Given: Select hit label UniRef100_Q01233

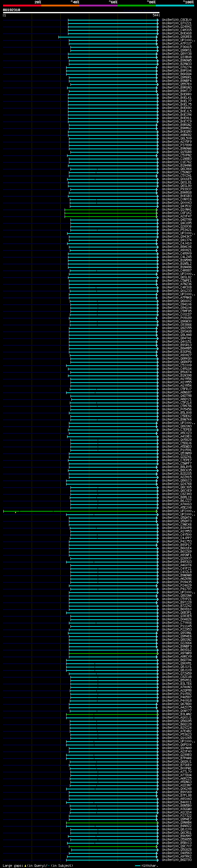Looking at the screenshot, I should point(177,290).
